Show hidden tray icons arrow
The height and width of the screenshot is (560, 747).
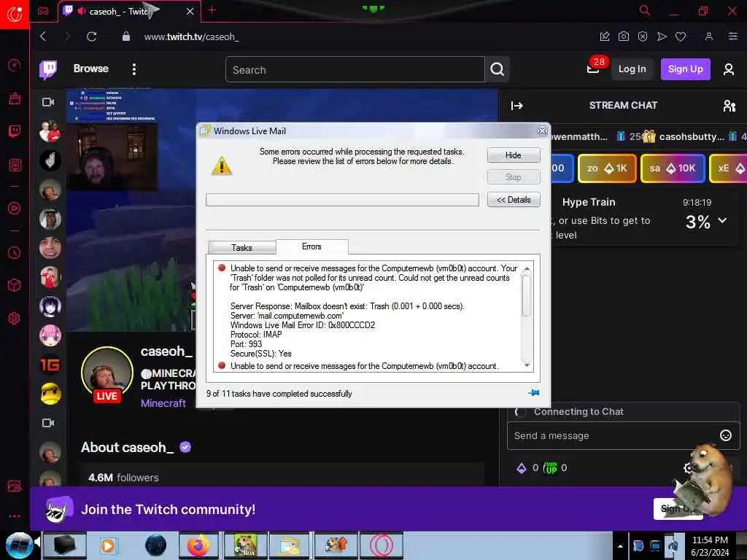620,546
